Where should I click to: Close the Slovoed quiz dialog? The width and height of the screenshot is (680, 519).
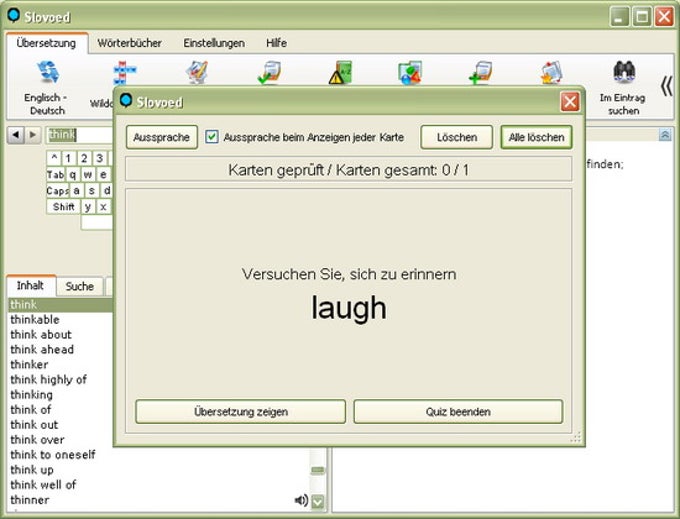(570, 102)
